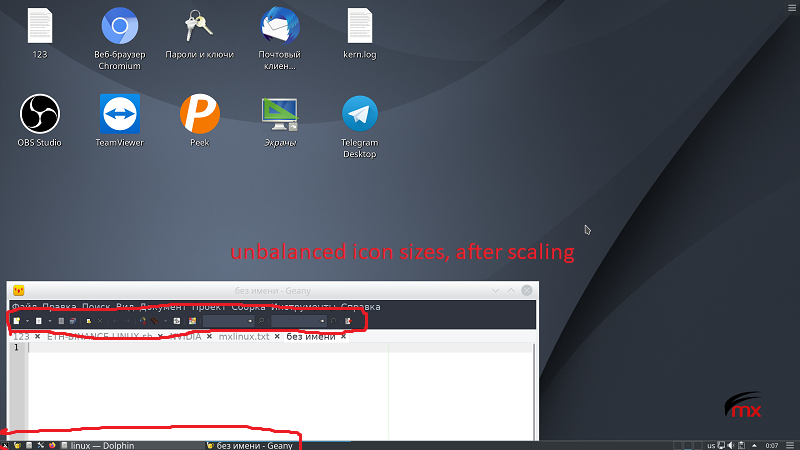This screenshot has width=800, height=450.
Task: Expand new file template dropdown arrow
Action: [28, 321]
